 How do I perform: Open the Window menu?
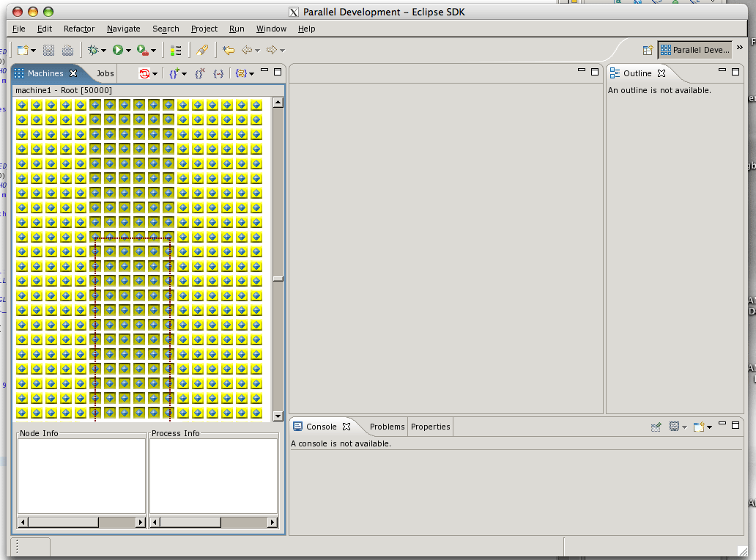[271, 29]
